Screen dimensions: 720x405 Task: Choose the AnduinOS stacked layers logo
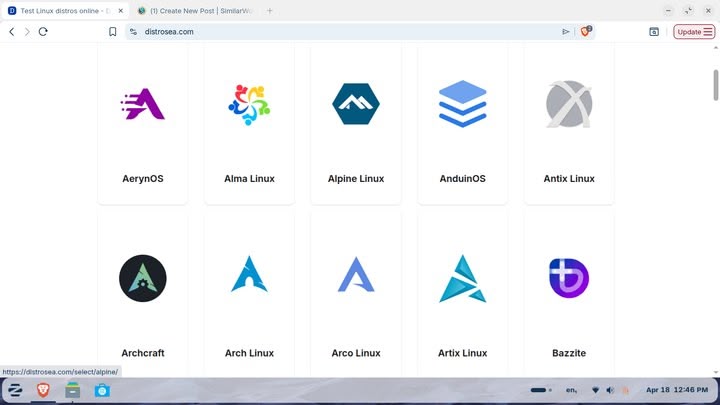tap(462, 104)
